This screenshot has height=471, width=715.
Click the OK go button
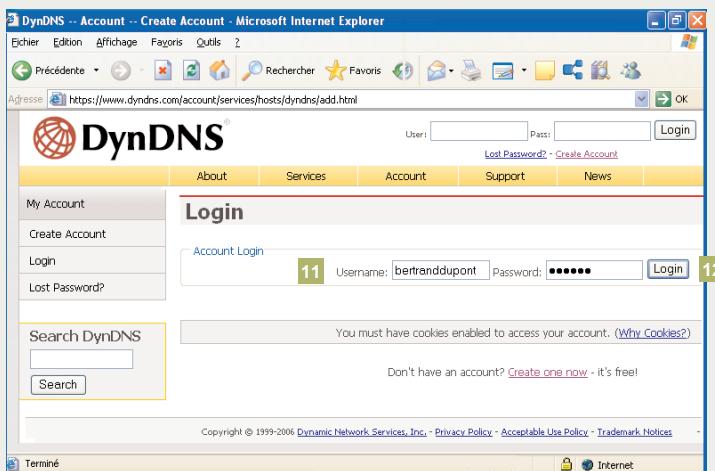(671, 99)
